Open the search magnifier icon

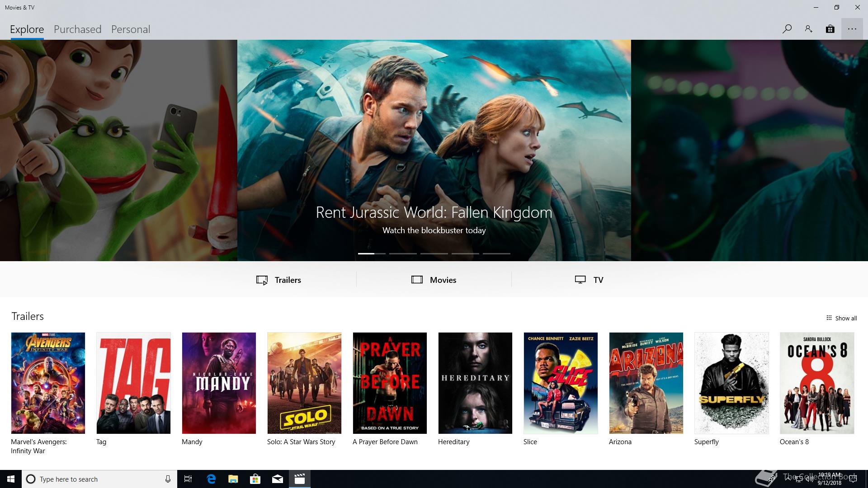pyautogui.click(x=787, y=29)
